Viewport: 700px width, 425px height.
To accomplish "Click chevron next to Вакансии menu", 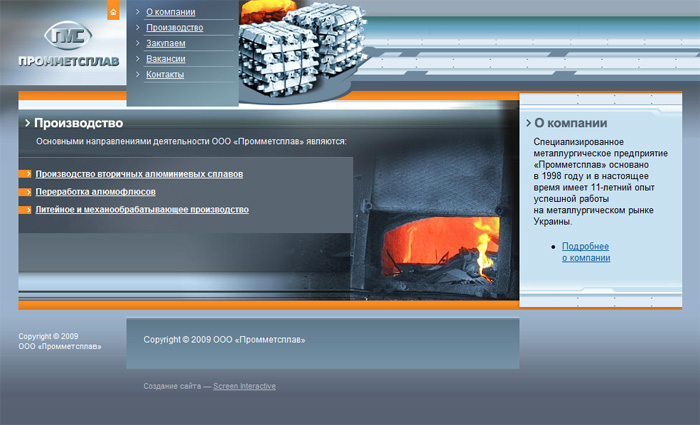I will pos(138,58).
